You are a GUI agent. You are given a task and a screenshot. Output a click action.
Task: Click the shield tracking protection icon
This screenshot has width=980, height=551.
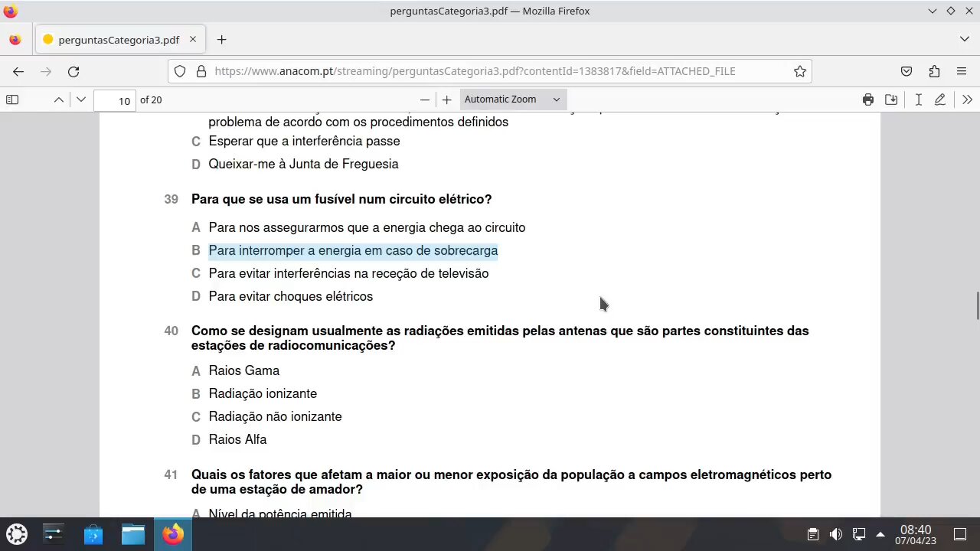point(180,71)
